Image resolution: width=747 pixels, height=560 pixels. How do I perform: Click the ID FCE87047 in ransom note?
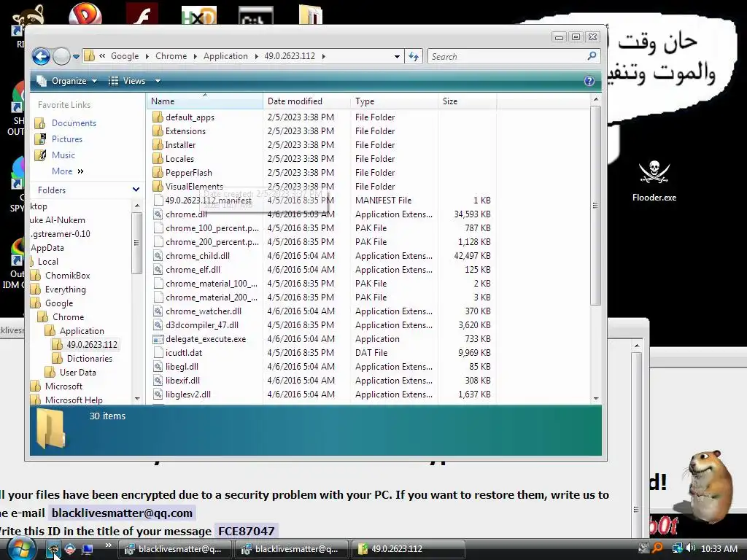coord(246,531)
